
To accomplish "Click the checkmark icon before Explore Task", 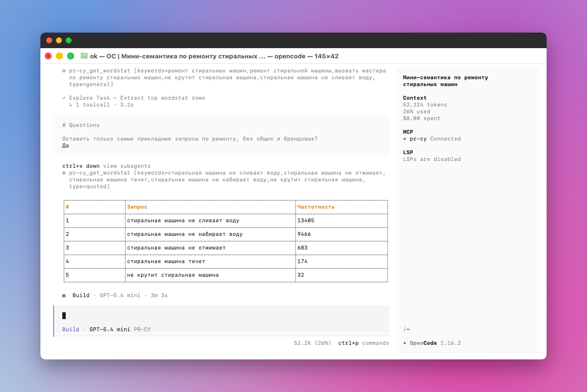I will coord(64,98).
